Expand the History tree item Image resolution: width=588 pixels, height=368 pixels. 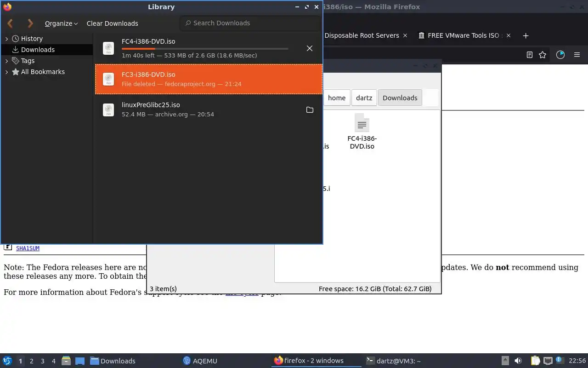[7, 39]
